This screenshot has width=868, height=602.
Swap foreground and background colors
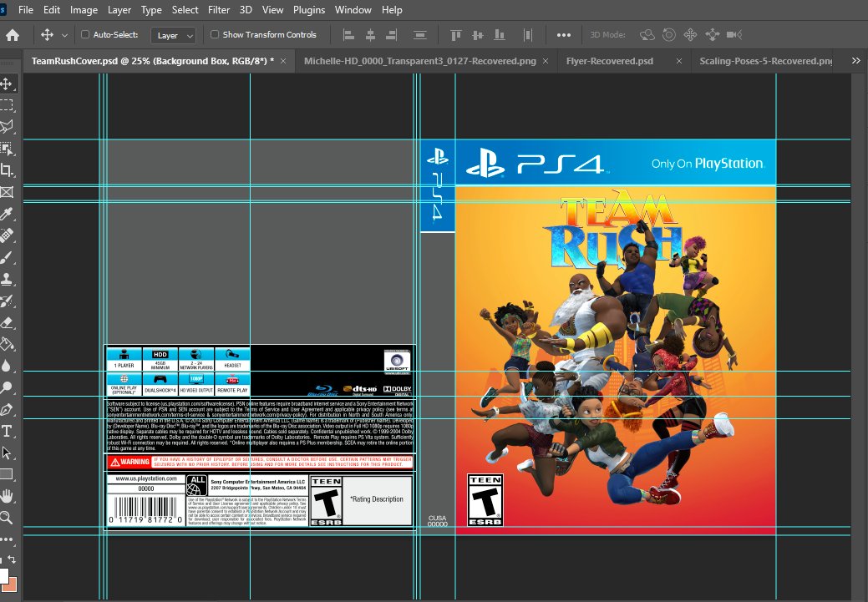click(12, 559)
